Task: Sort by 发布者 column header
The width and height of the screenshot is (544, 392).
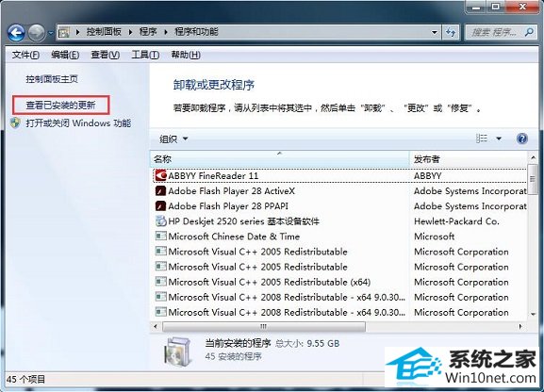Action: tap(468, 159)
